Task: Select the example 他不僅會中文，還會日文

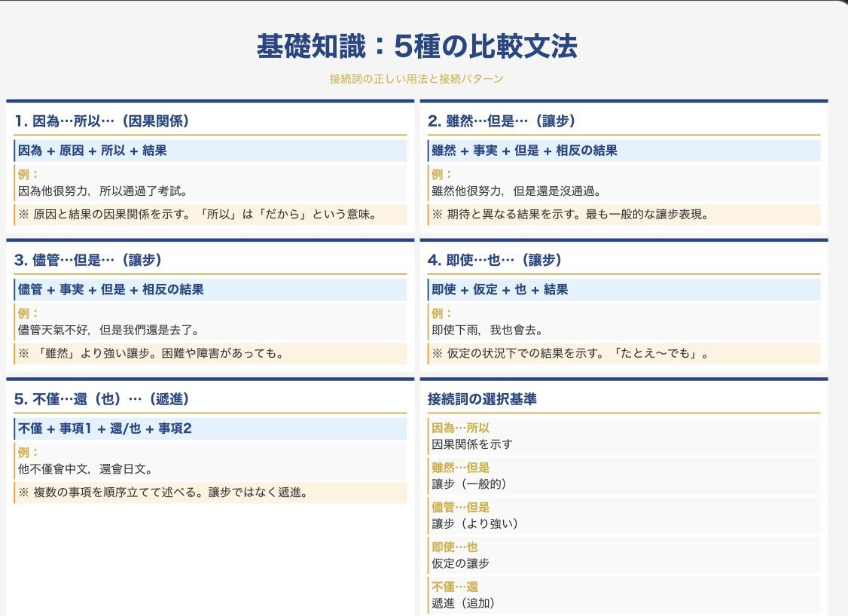Action: coord(85,468)
